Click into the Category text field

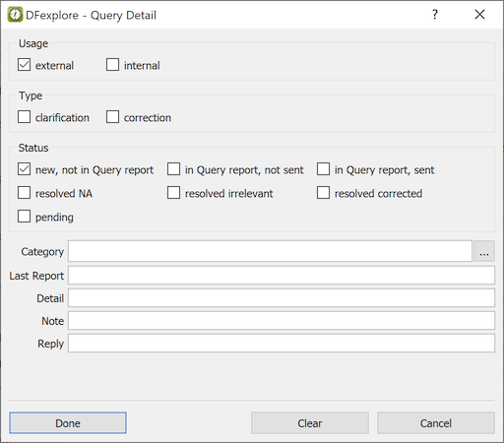pos(270,251)
